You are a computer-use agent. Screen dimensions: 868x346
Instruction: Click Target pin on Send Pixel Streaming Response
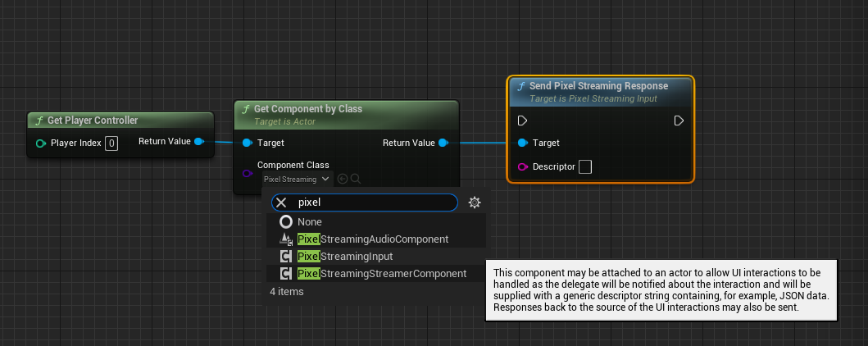click(523, 143)
